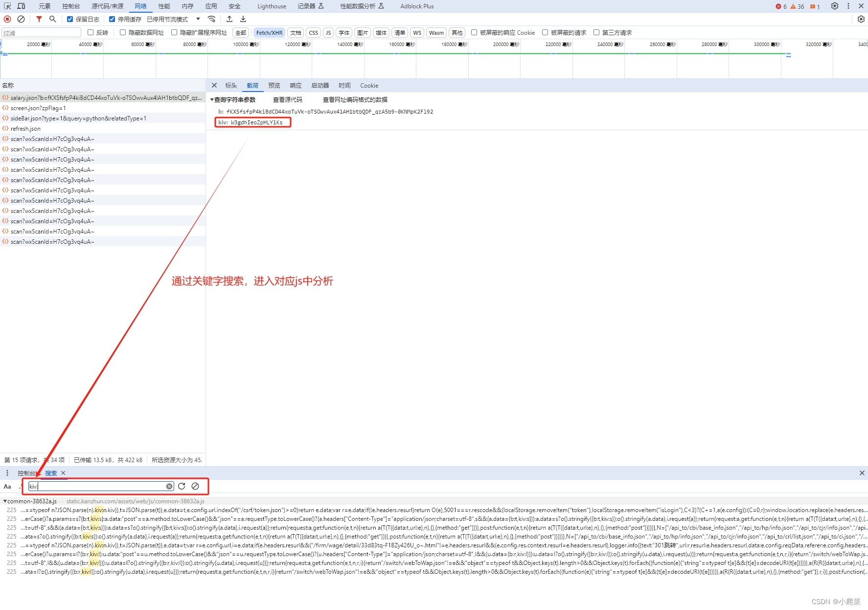Export HAR file download icon
Image resolution: width=868 pixels, height=610 pixels.
tap(243, 19)
